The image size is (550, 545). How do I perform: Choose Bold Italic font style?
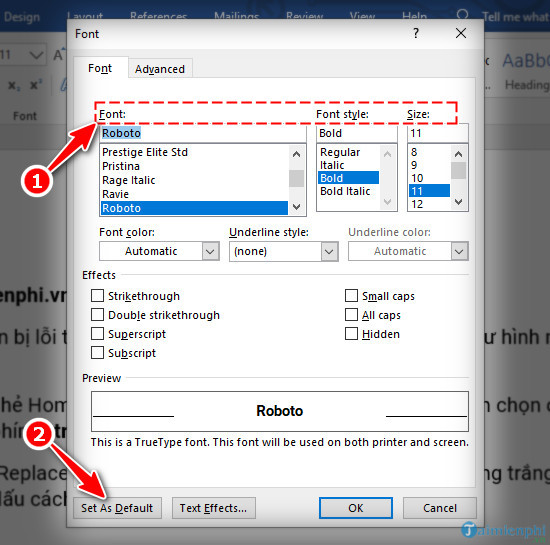coord(348,191)
